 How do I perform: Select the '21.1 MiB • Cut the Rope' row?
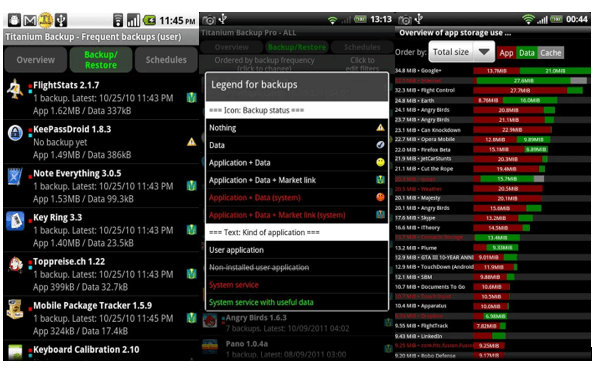click(493, 169)
